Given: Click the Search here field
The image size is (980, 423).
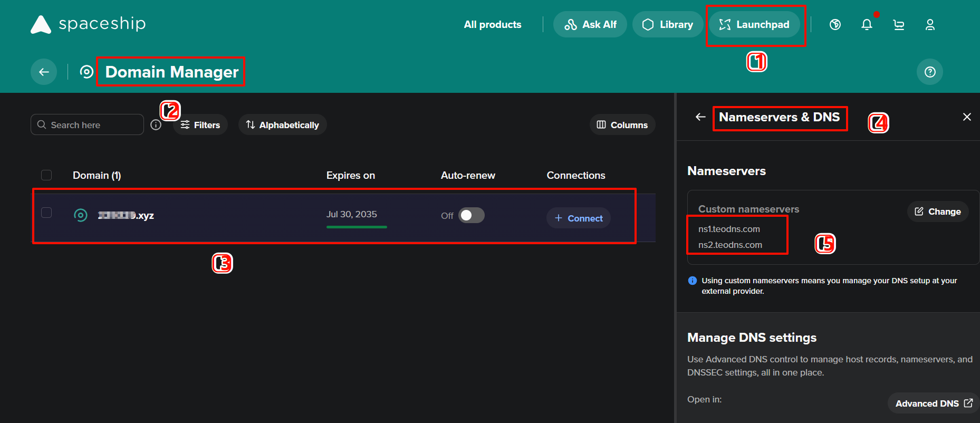Looking at the screenshot, I should (87, 125).
